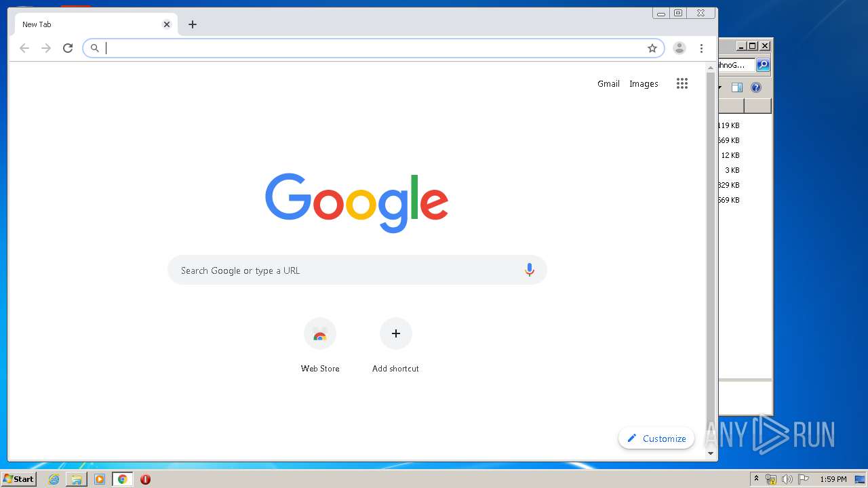Open Windows Explorer from the taskbar
The height and width of the screenshot is (488, 868).
pyautogui.click(x=77, y=479)
